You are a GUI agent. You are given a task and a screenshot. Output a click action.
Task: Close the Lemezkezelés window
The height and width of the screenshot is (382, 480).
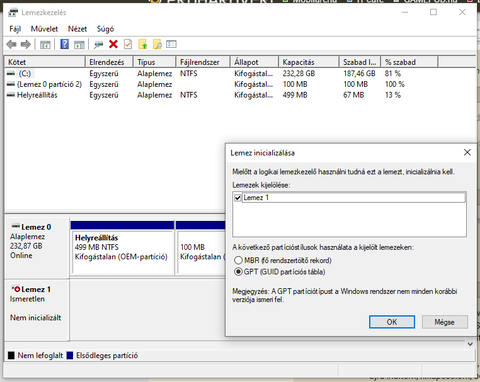tap(462, 12)
